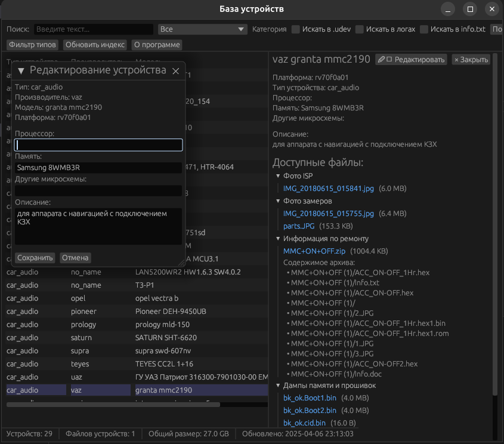Open MMC+ON+OFF.zip archive link
Viewport: 504px width, 444px height.
tap(314, 251)
